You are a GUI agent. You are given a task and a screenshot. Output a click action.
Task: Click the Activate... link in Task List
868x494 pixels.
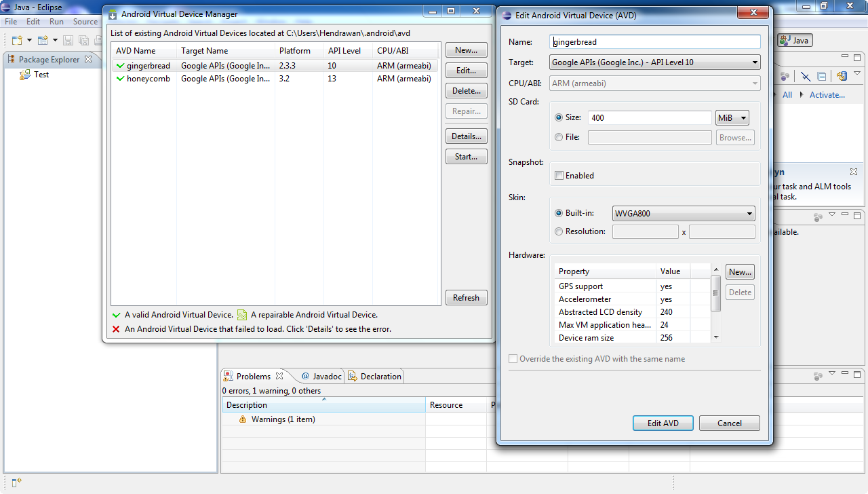(x=827, y=95)
